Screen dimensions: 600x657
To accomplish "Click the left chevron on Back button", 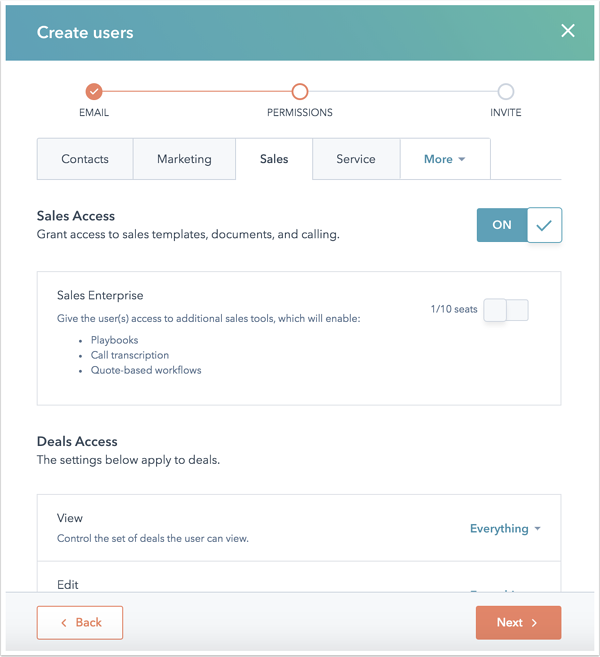I will (x=64, y=623).
